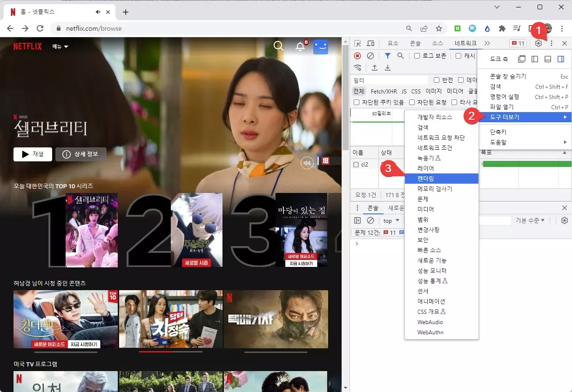Image resolution: width=572 pixels, height=392 pixels.
Task: Open the 킹더랜드 thumbnail
Action: (x=66, y=319)
